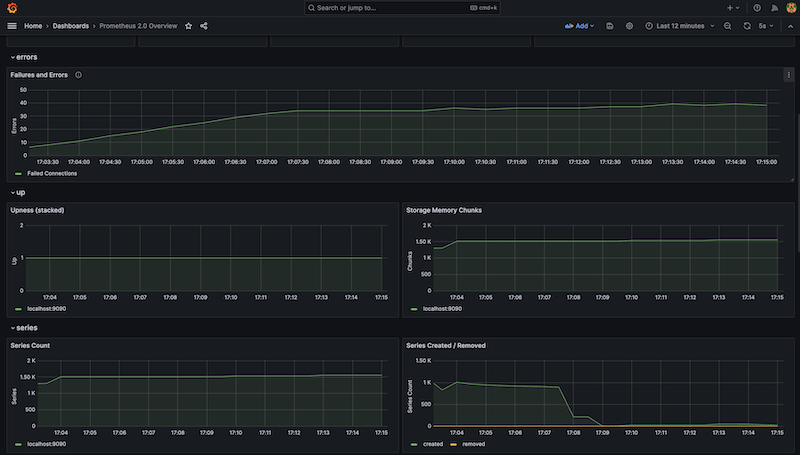Screen dimensions: 800x455
Task: Open Failures and Errors panel title
Action: tap(39, 75)
